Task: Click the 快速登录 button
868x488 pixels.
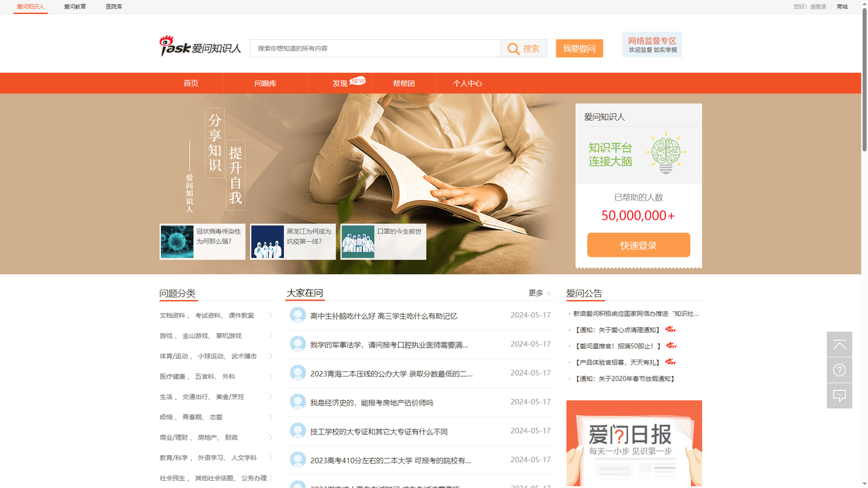Action: point(638,245)
